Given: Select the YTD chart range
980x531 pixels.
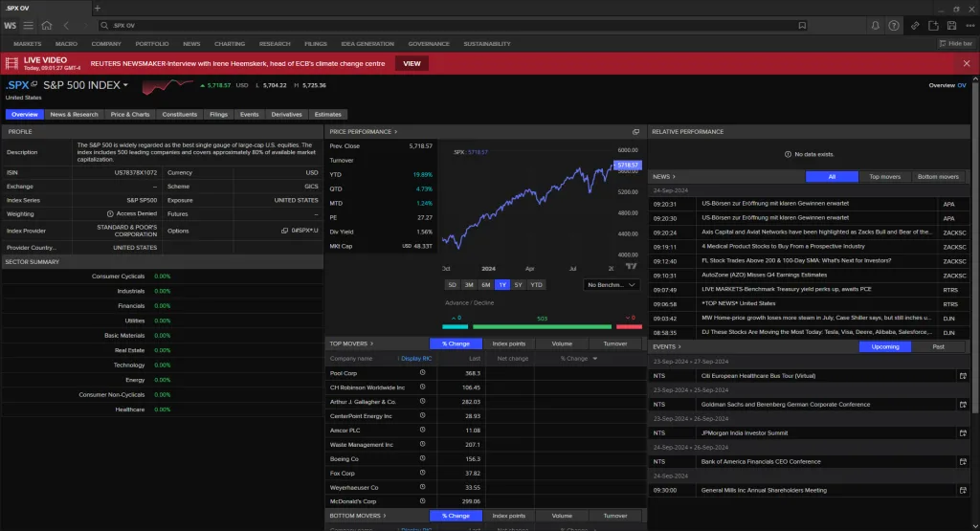Looking at the screenshot, I should [536, 285].
